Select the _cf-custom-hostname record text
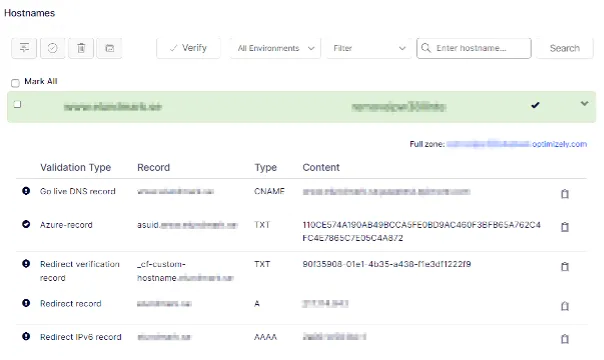This screenshot has width=604, height=360. (185, 271)
